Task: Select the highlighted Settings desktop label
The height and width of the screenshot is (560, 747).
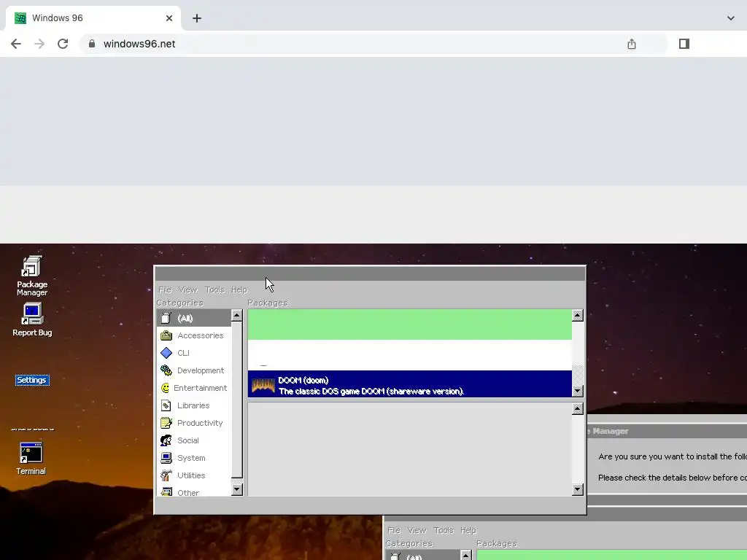Action: pos(32,380)
